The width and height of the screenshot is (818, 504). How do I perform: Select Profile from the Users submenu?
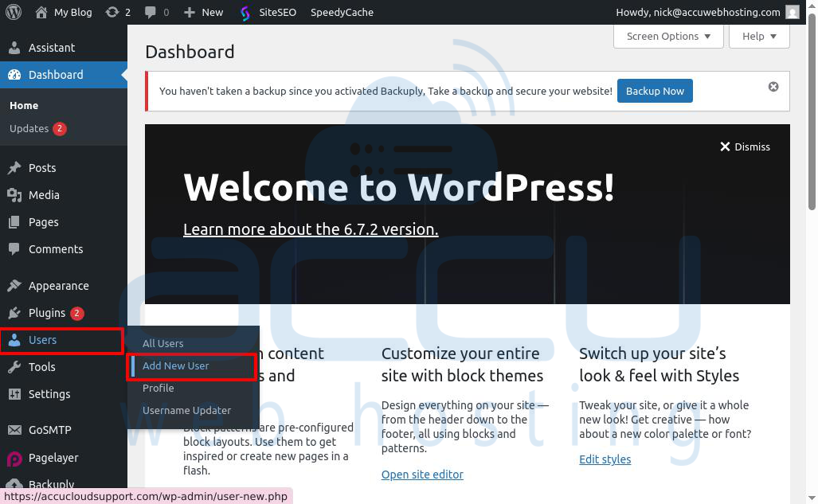pos(158,389)
